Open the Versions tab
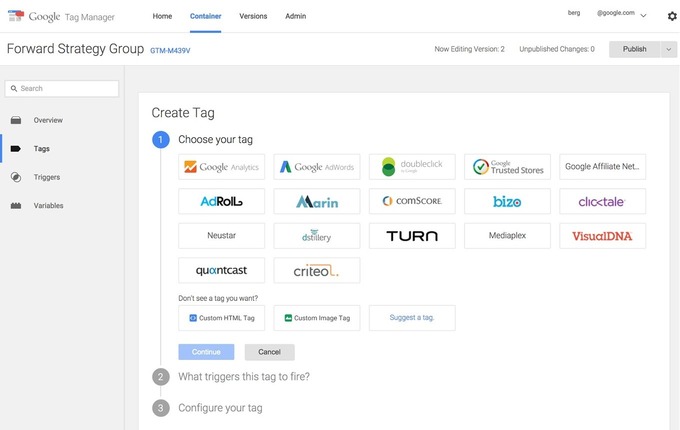This screenshot has height=430, width=680. [x=253, y=16]
